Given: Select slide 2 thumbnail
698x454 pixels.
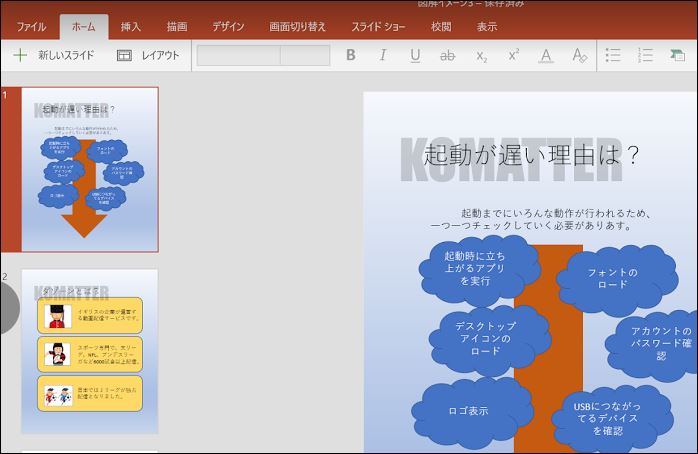Looking at the screenshot, I should click(x=90, y=351).
